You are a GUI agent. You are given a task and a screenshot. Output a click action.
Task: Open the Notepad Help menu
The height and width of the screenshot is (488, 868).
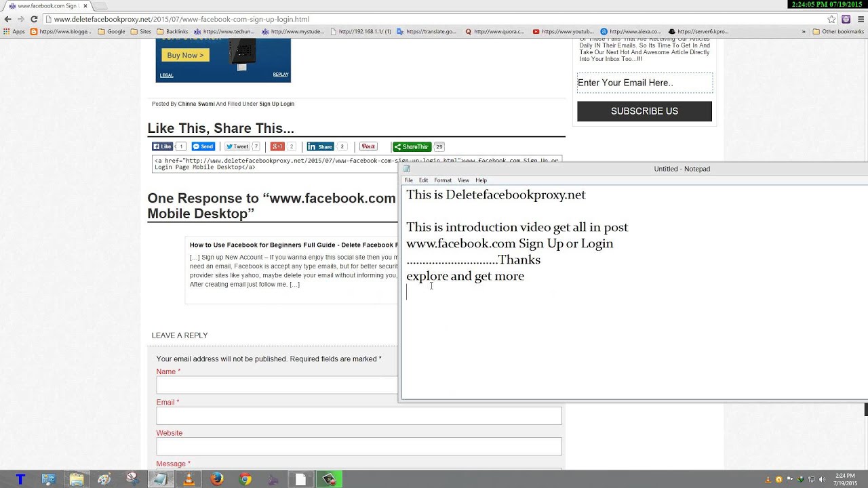[x=481, y=180]
